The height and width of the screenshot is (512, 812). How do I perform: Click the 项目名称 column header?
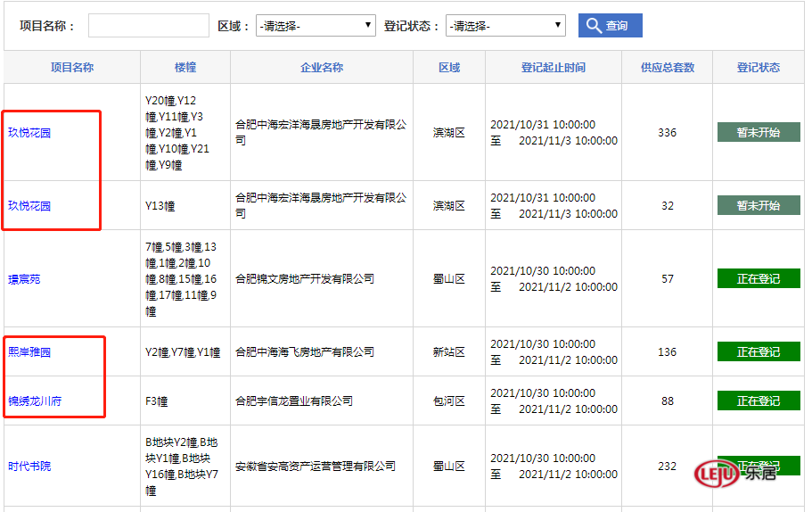72,68
